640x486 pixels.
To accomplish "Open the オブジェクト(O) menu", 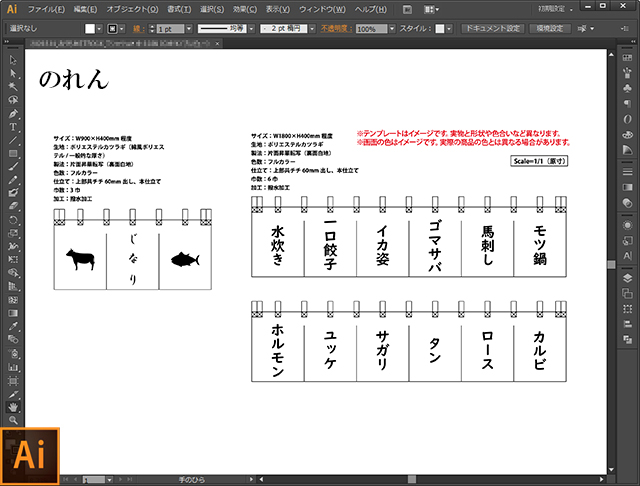I will [x=132, y=9].
